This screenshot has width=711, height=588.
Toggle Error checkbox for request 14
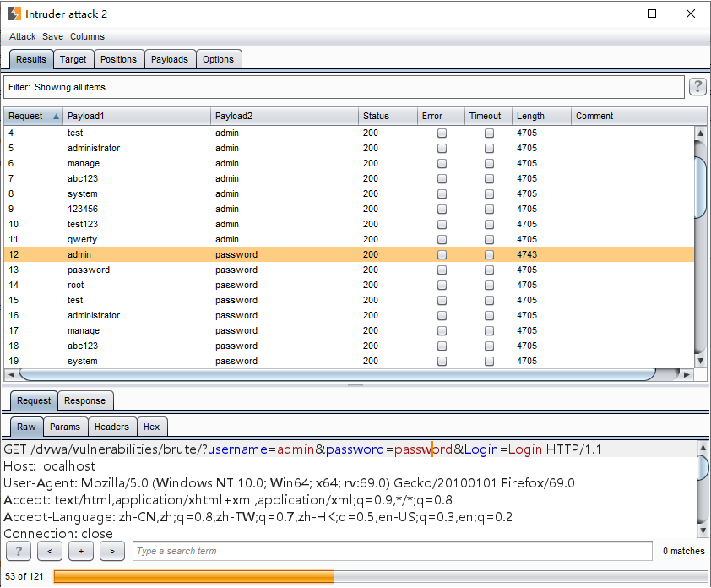coord(442,285)
